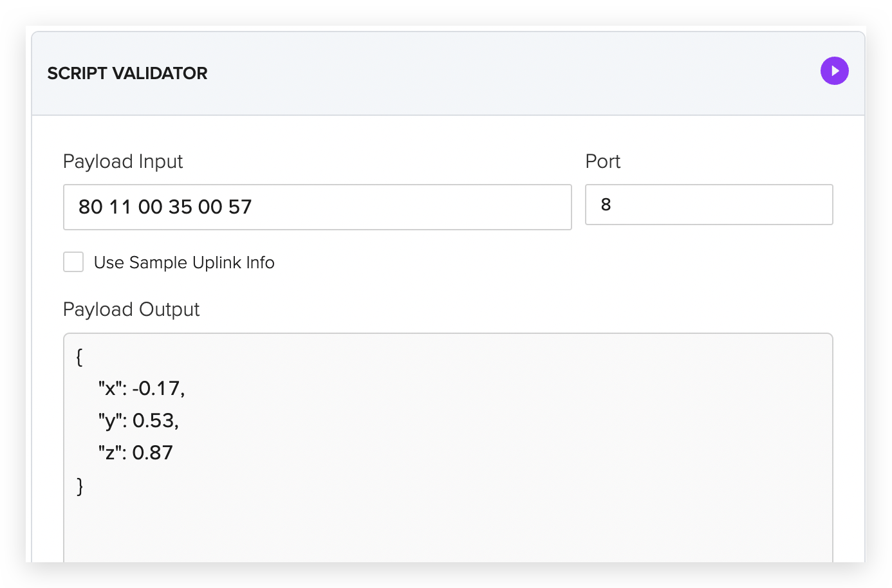The width and height of the screenshot is (892, 588).
Task: Click the "z": 0.87 output line
Action: click(x=135, y=453)
